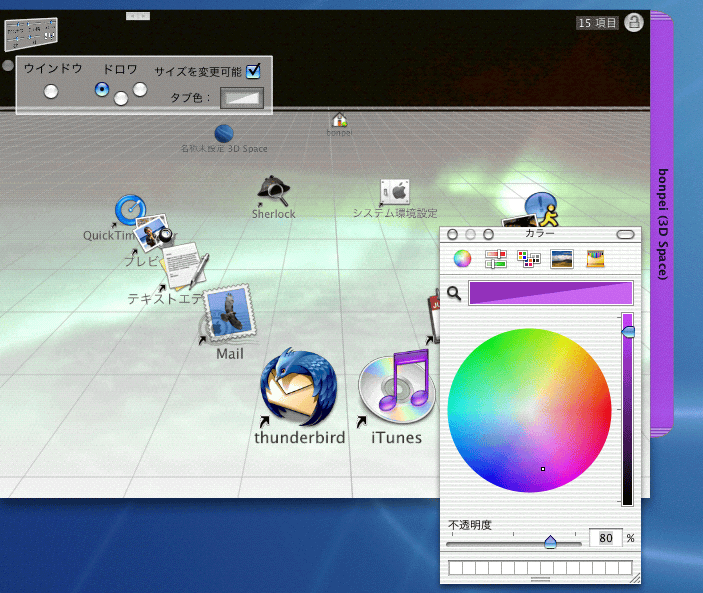Open the システム環境設定 icon

(395, 192)
